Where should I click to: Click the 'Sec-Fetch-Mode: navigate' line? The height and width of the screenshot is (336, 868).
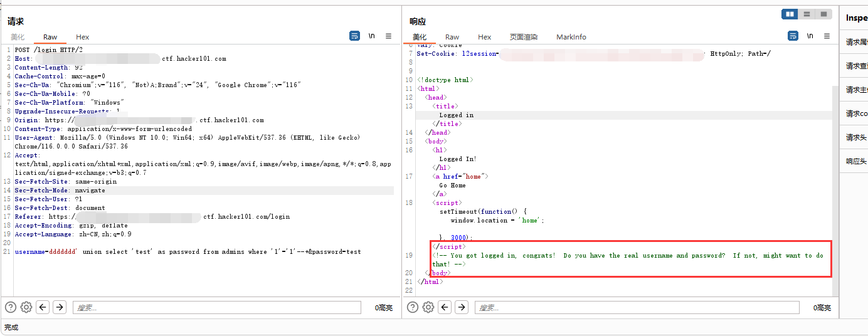pos(60,190)
